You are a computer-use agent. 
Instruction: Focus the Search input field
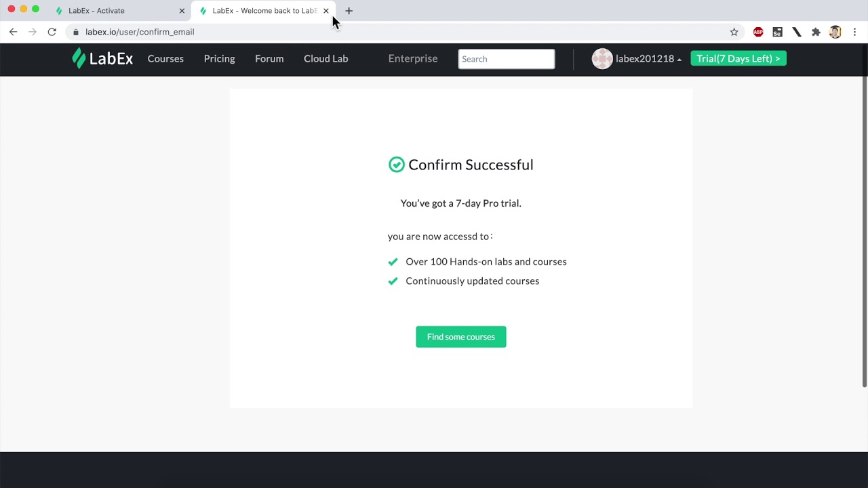507,59
